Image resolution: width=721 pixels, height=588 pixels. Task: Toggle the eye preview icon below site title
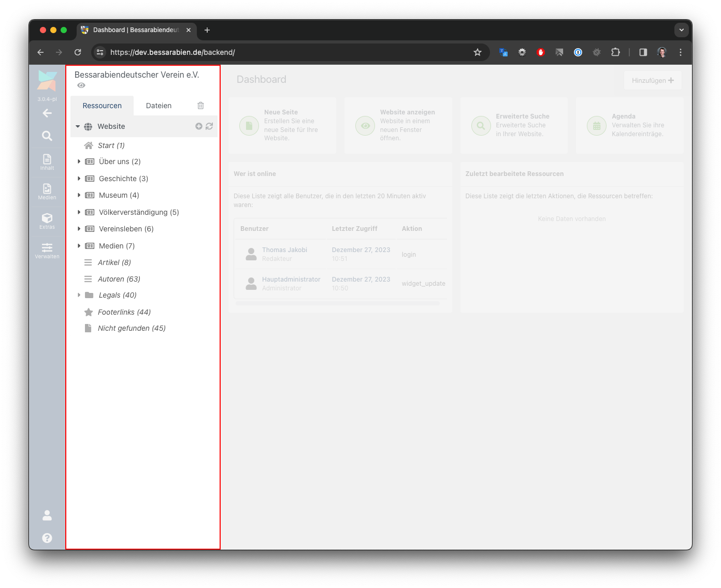coord(81,85)
